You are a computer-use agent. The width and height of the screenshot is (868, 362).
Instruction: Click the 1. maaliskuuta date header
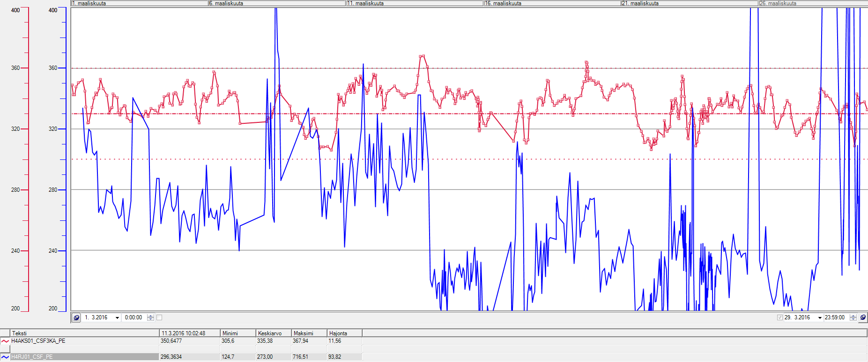click(140, 3)
